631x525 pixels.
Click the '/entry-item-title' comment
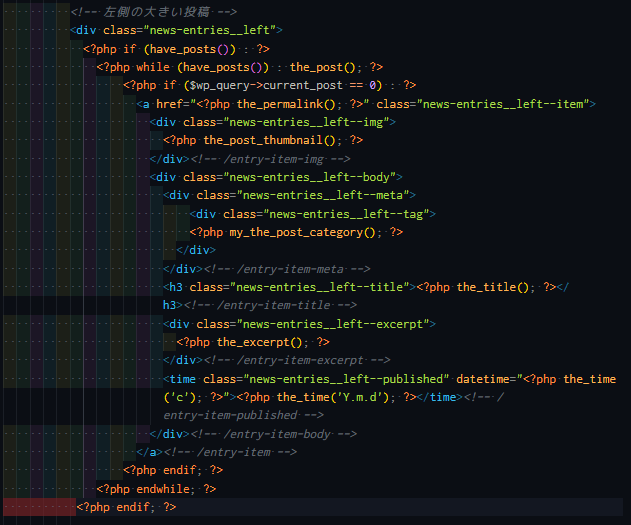(270, 305)
